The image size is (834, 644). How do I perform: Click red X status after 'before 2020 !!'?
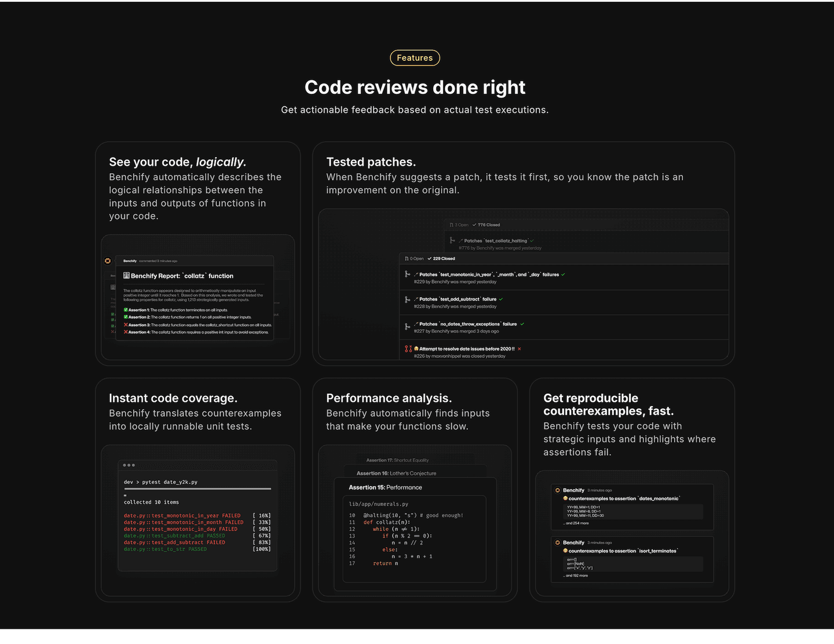pyautogui.click(x=519, y=349)
